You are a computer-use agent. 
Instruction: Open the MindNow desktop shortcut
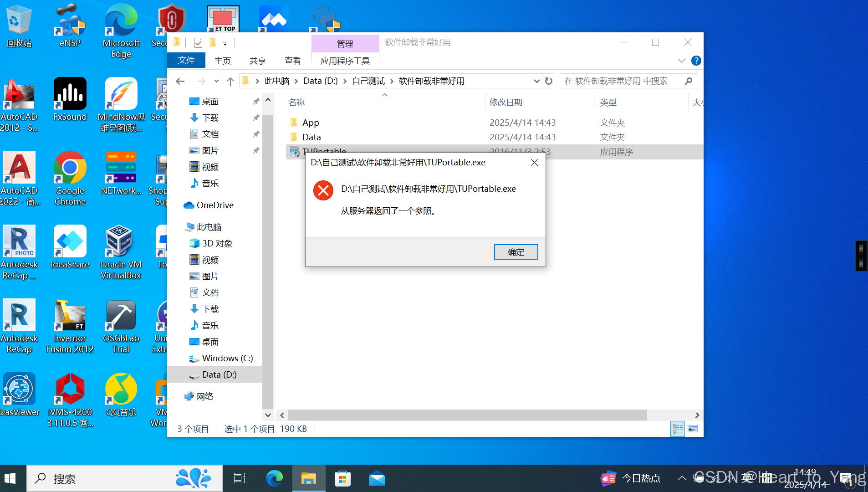(121, 105)
